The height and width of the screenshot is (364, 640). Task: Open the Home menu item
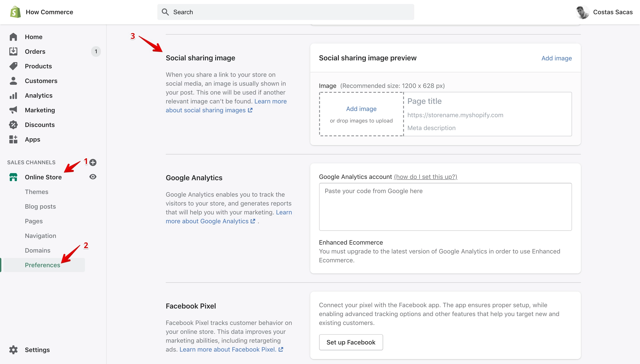(x=34, y=37)
